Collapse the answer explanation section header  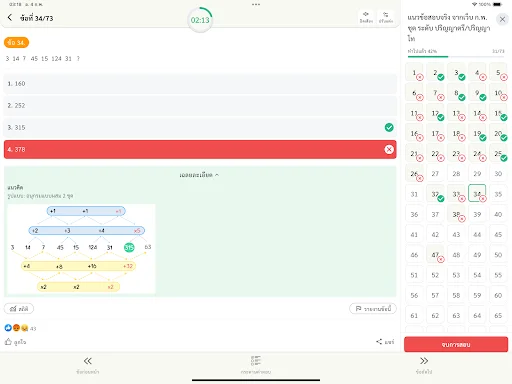[x=199, y=175]
